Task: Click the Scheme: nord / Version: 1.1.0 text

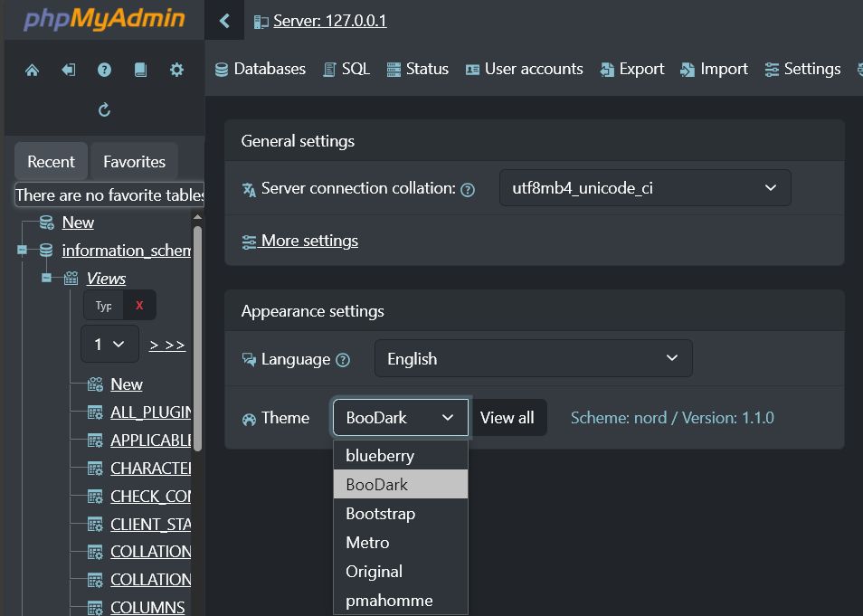Action: pyautogui.click(x=672, y=418)
